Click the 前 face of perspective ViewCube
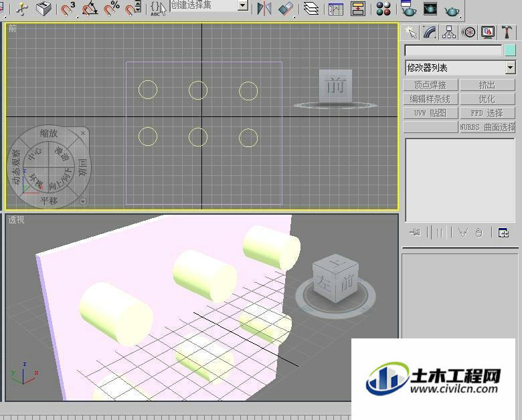The height and width of the screenshot is (420, 522). pyautogui.click(x=347, y=284)
